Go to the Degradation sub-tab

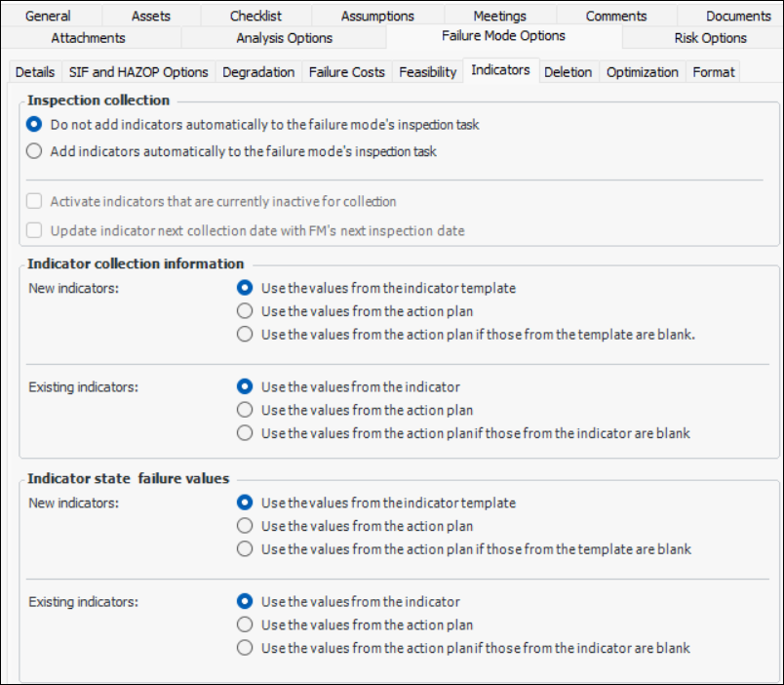(258, 72)
